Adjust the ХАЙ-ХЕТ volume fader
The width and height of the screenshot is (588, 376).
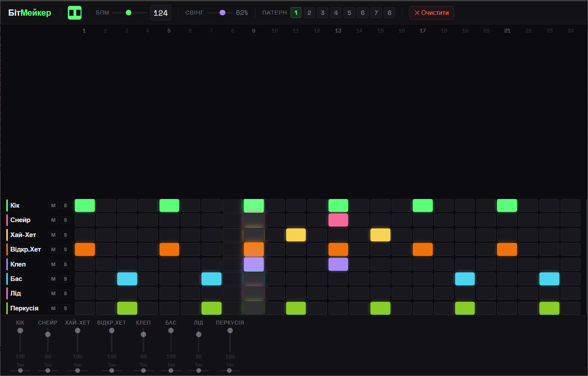[78, 340]
